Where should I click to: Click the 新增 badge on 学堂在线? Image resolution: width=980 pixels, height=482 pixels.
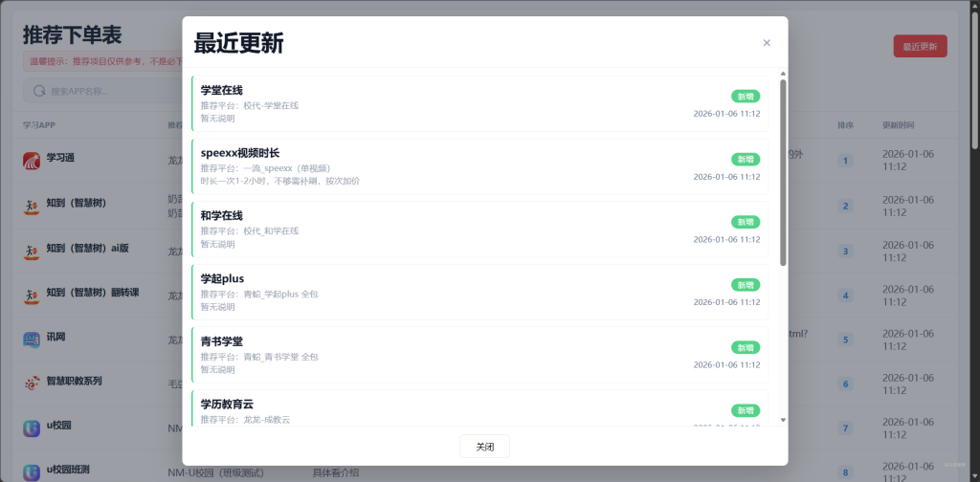coord(746,97)
